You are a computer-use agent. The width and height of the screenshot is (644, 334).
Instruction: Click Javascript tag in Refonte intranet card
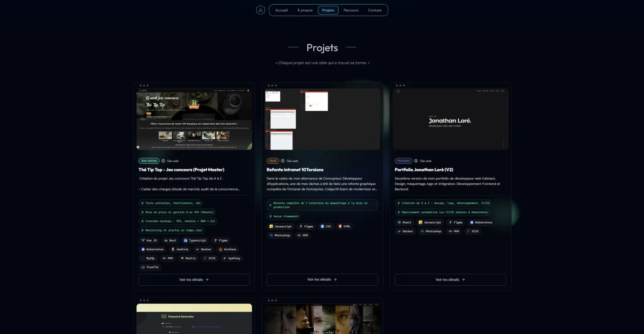point(281,226)
